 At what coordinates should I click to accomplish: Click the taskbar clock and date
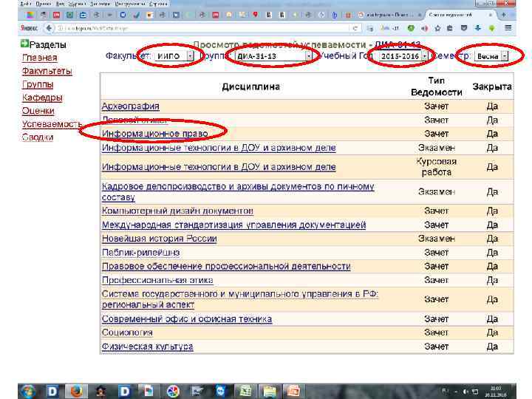(x=495, y=392)
